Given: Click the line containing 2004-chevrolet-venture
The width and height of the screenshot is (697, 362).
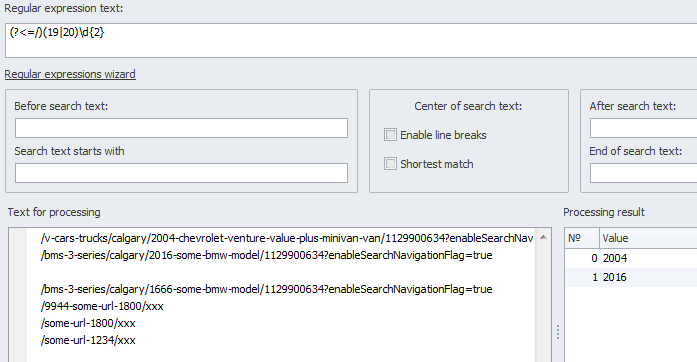Looking at the screenshot, I should [287, 238].
